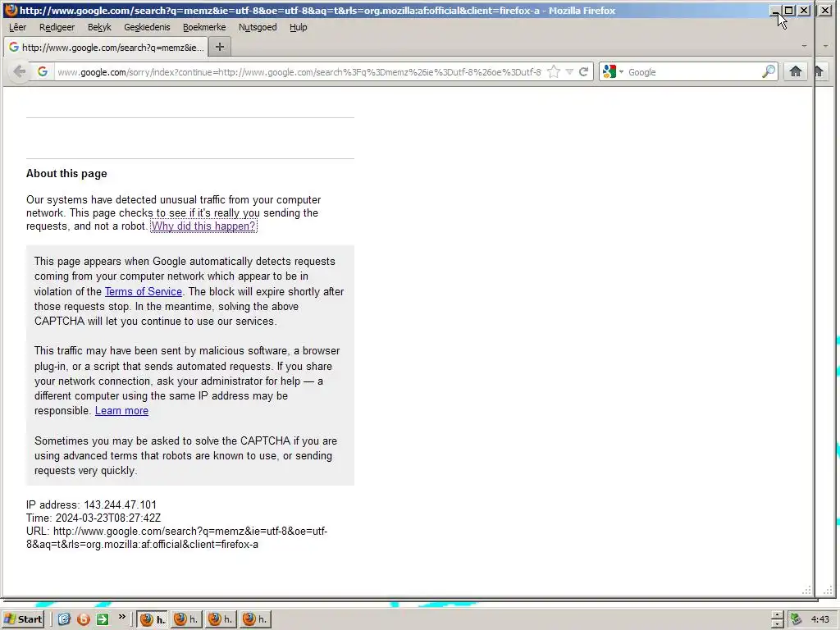Viewport: 840px width, 630px height.
Task: Expand the quick launch overflow chevron
Action: [x=121, y=617]
